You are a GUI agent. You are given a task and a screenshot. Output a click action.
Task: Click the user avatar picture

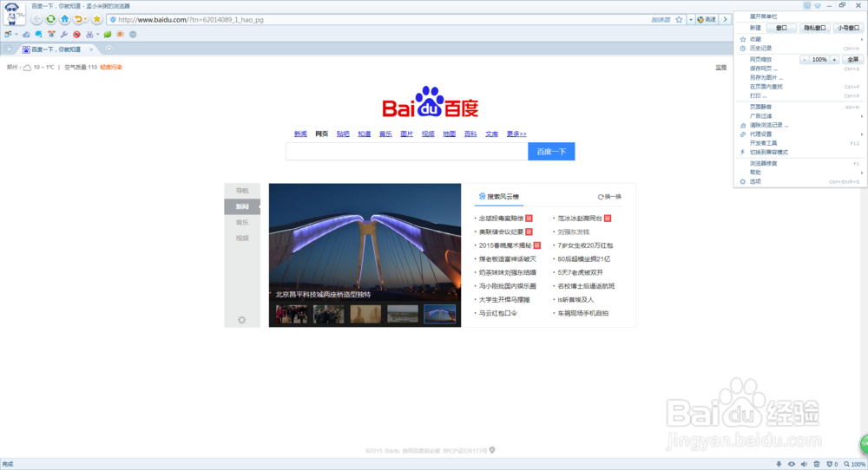tap(14, 13)
